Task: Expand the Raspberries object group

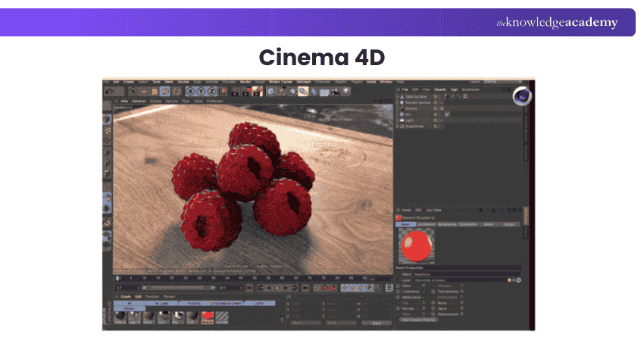Action: tap(397, 127)
